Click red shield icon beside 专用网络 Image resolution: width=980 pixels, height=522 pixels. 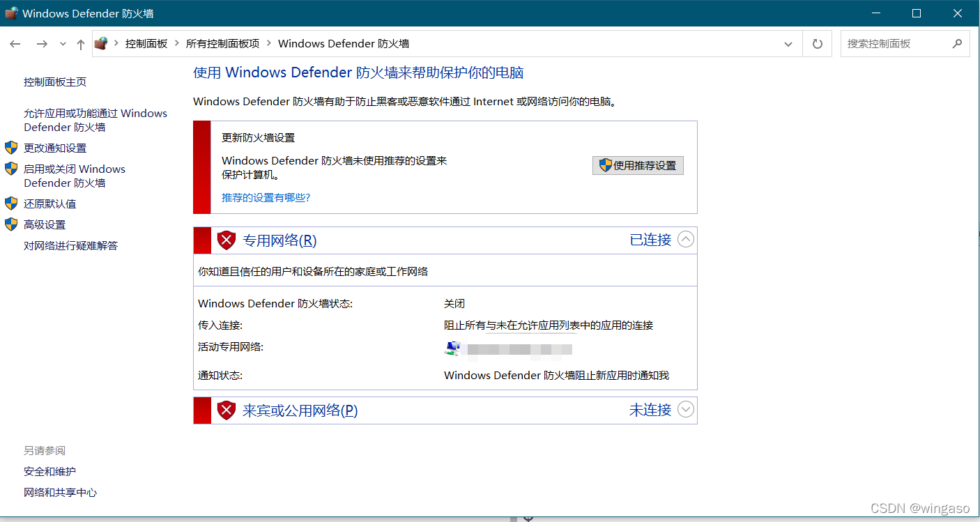click(x=227, y=240)
